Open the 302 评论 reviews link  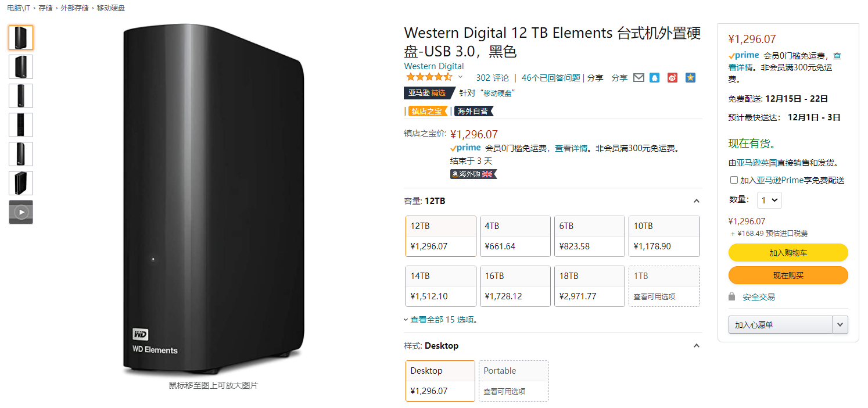pos(492,78)
